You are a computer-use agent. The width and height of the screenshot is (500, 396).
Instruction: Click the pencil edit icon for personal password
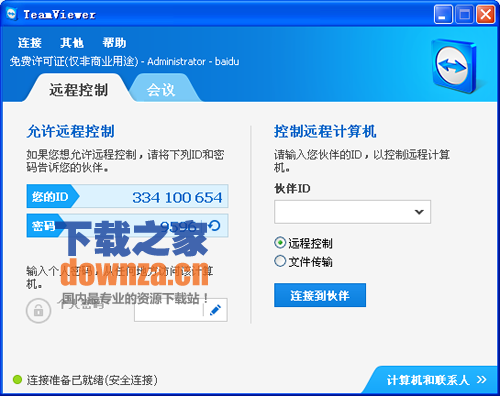(215, 310)
